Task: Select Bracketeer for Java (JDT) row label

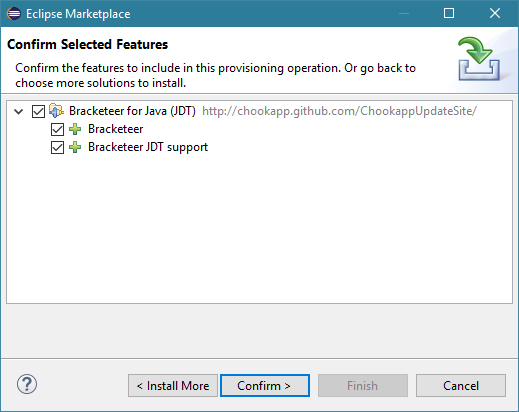Action: pyautogui.click(x=132, y=111)
